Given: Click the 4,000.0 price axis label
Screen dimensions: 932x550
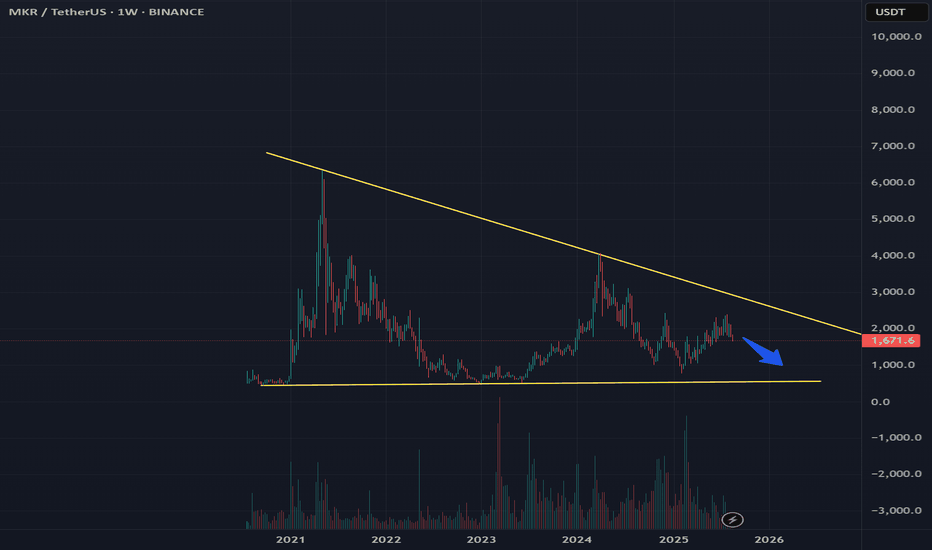Looking at the screenshot, I should click(x=893, y=256).
